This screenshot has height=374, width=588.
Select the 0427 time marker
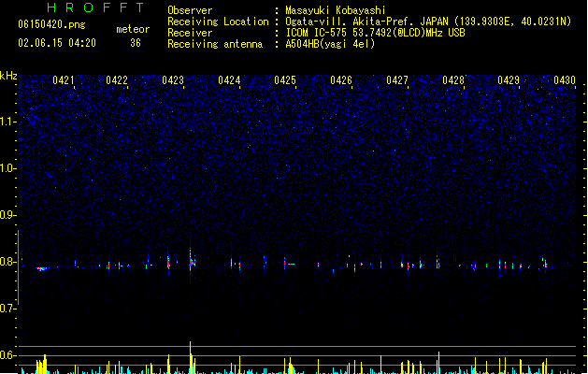397,80
